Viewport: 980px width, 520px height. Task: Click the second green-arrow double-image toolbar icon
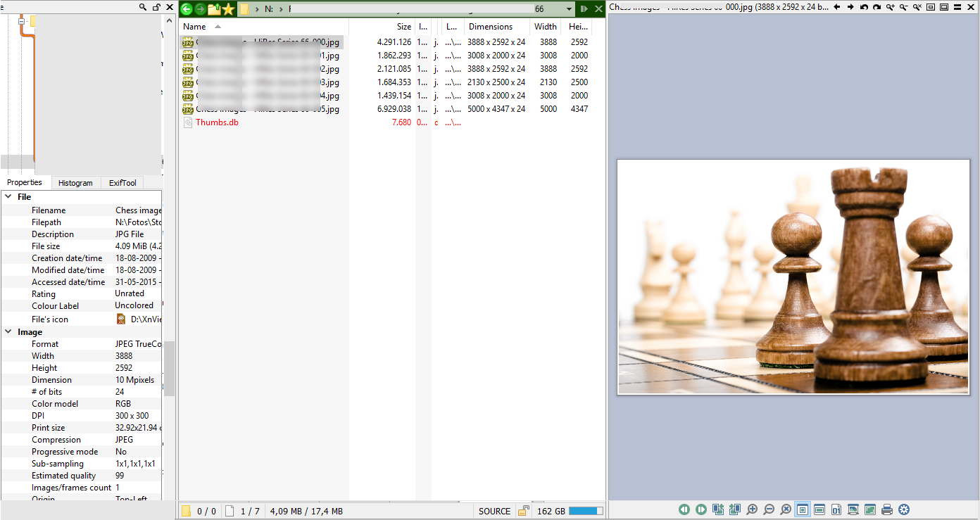click(x=735, y=509)
